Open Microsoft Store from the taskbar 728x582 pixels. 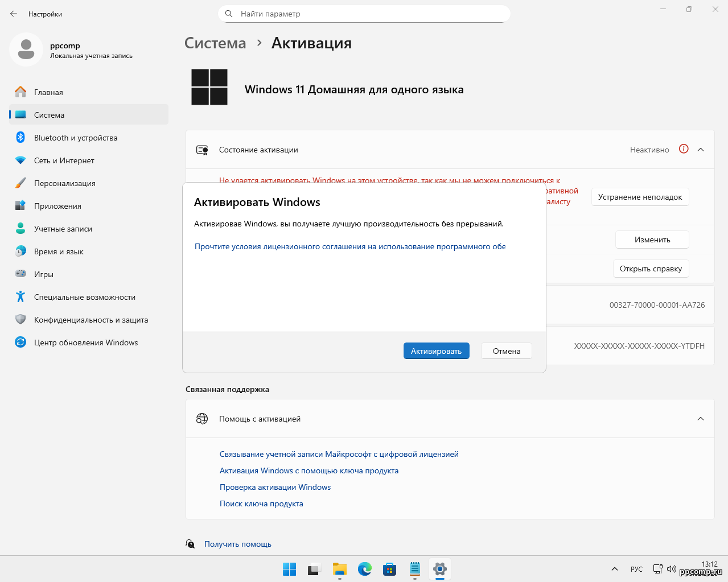tap(390, 569)
